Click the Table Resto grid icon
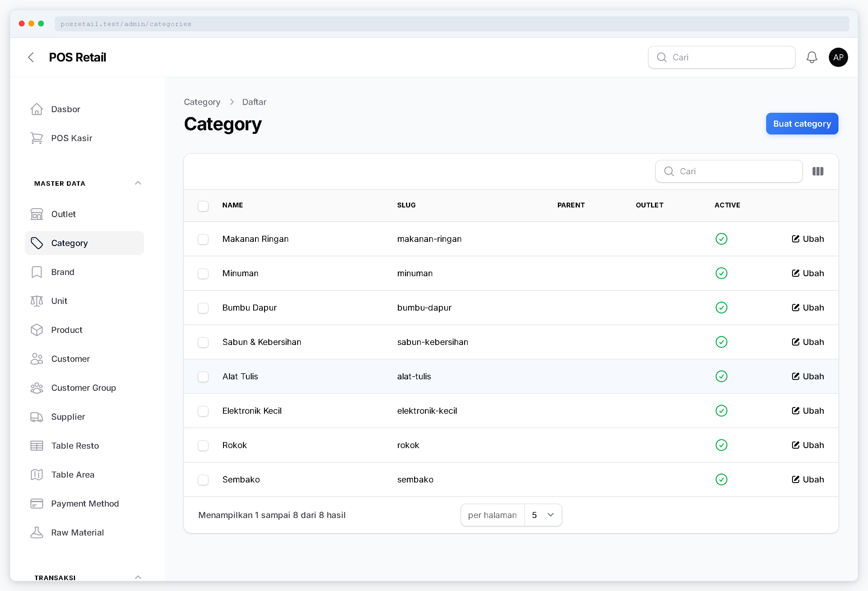The height and width of the screenshot is (591, 868). pos(36,446)
